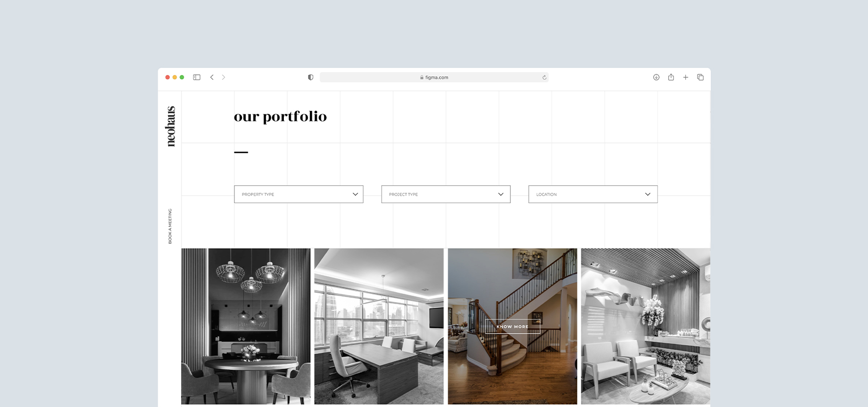Viewport: 868px width, 407px height.
Task: Show tab overview icon
Action: tap(700, 77)
